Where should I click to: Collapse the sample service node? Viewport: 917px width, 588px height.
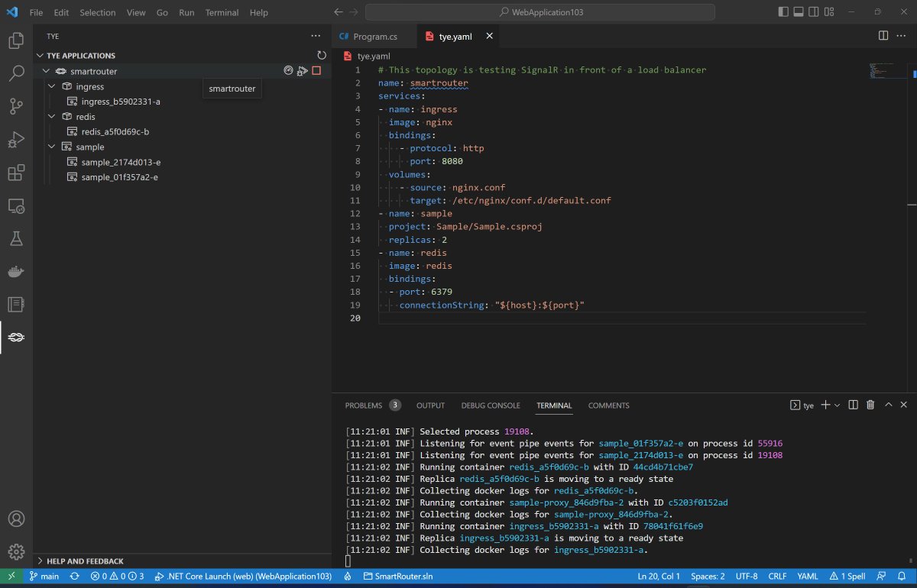tap(52, 147)
